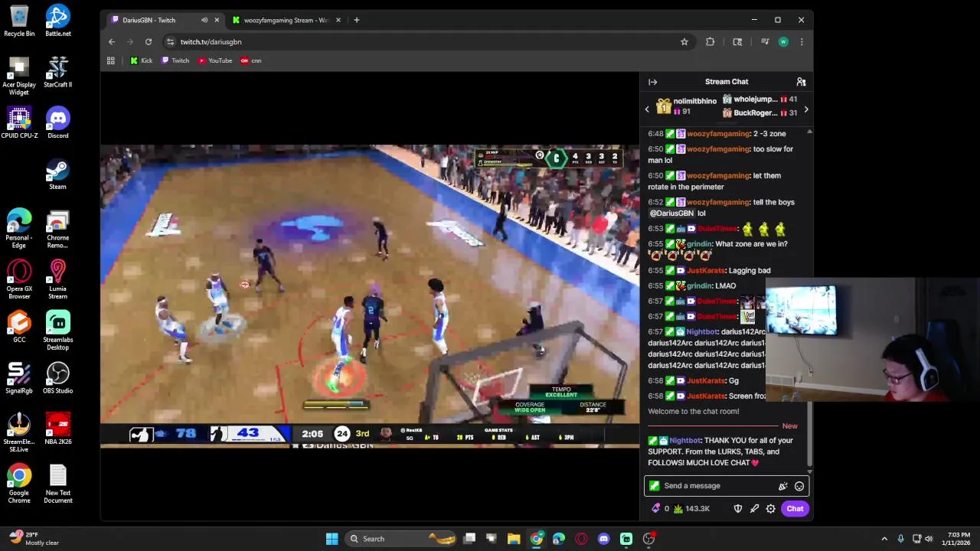This screenshot has width=980, height=551.
Task: Open the cnn bookmark
Action: click(x=251, y=60)
